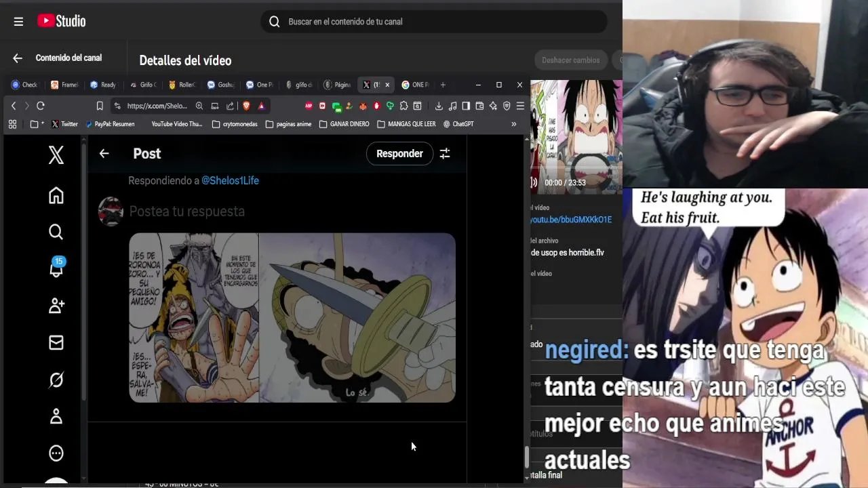Go to X Home
868x488 pixels.
coord(56,195)
